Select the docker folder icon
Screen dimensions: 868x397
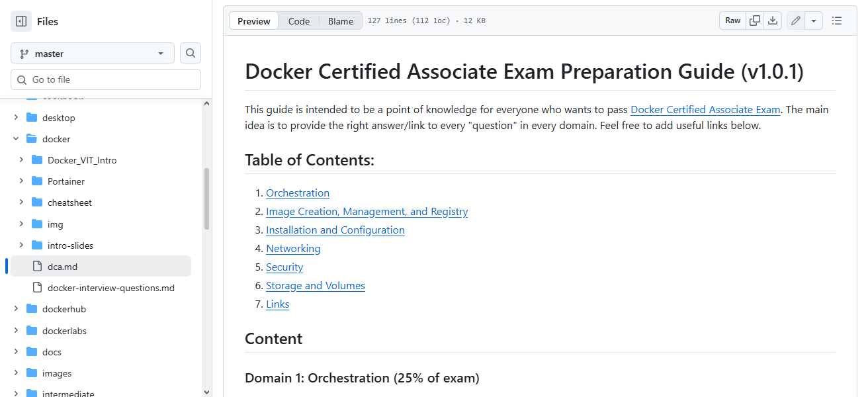pos(32,139)
